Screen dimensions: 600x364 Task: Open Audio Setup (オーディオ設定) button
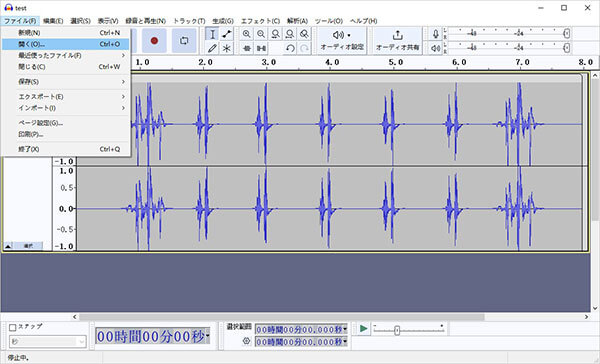pos(342,41)
